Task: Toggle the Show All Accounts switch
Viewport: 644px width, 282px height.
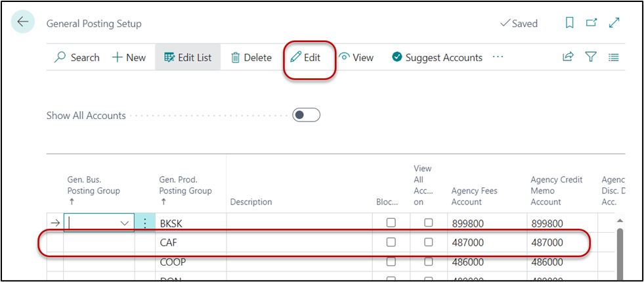Action: [x=306, y=115]
